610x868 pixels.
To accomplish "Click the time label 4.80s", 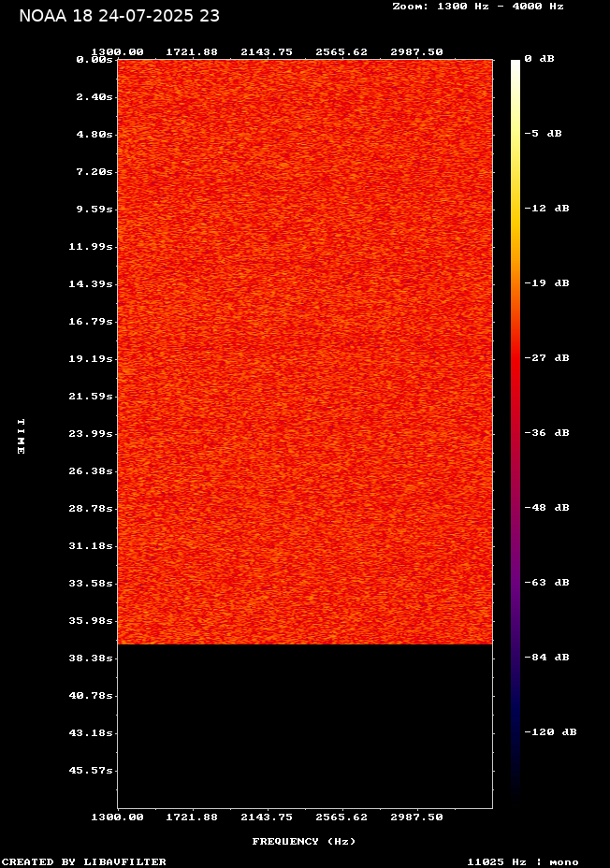I will [94, 135].
